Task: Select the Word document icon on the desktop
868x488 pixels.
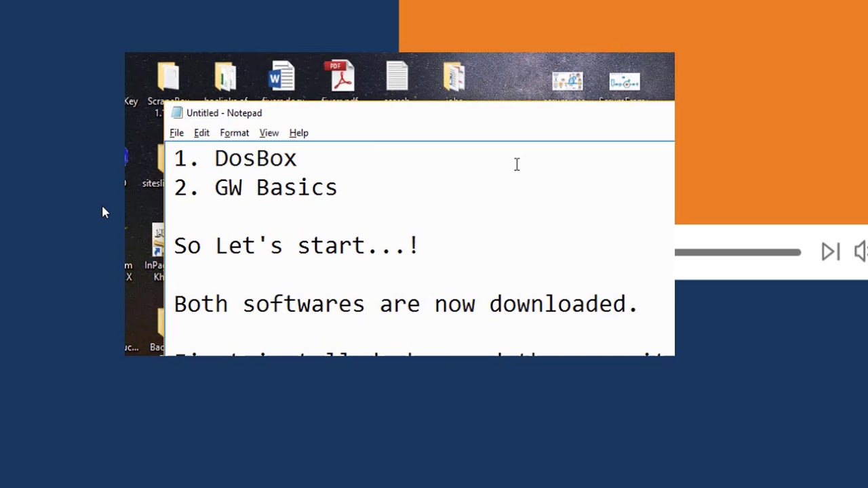Action: pyautogui.click(x=281, y=77)
